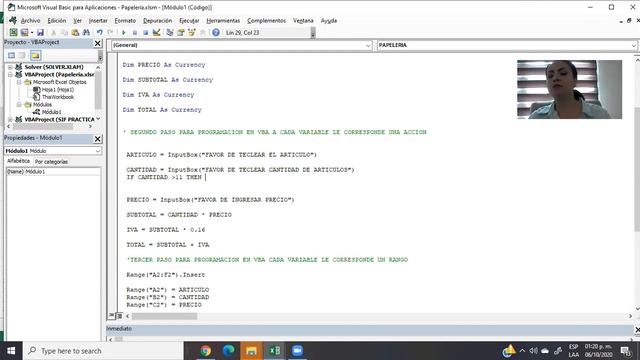Open Módulo1 properties object dropdown

pos(98,151)
